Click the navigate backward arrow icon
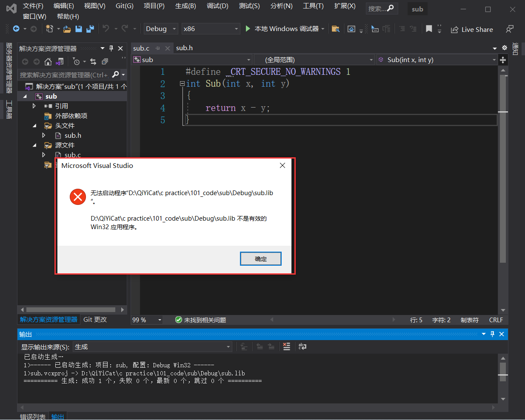 tap(16, 29)
